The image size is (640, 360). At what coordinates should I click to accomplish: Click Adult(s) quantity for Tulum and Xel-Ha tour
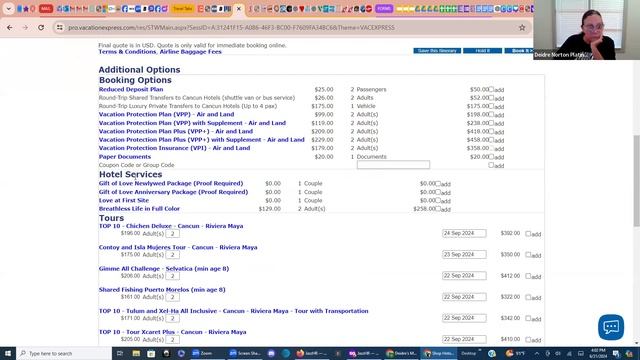(x=172, y=318)
